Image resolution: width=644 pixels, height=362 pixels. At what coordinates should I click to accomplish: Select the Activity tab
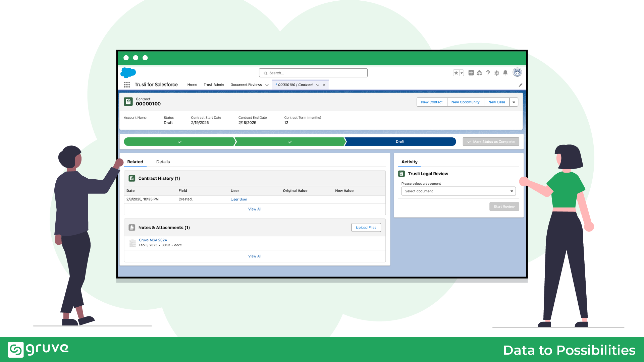click(x=409, y=162)
